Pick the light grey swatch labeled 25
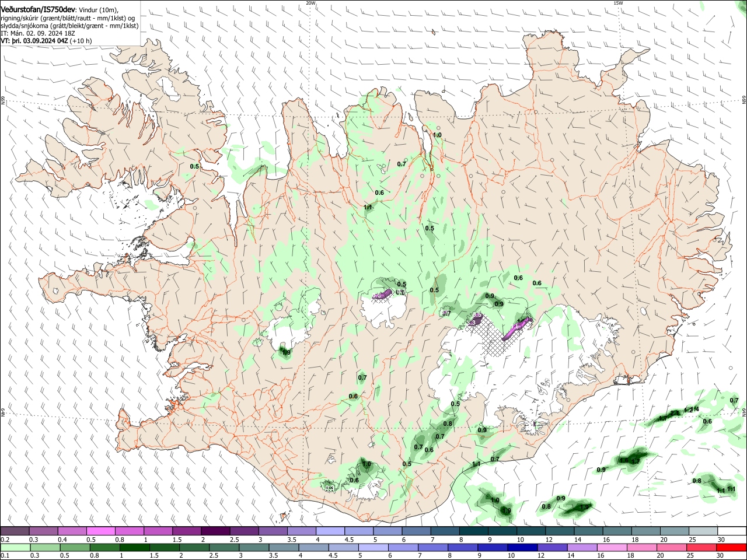This screenshot has width=747, height=560. coord(703,531)
